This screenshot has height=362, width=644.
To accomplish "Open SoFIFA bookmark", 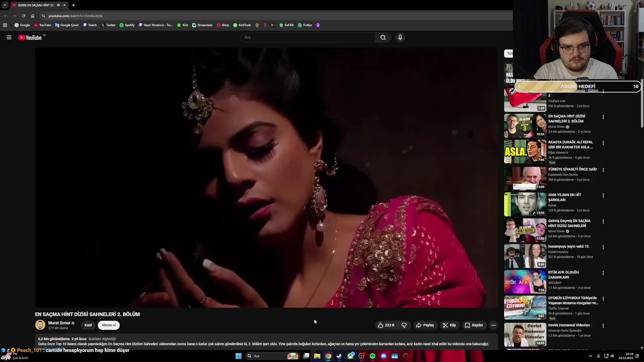I will point(287,25).
